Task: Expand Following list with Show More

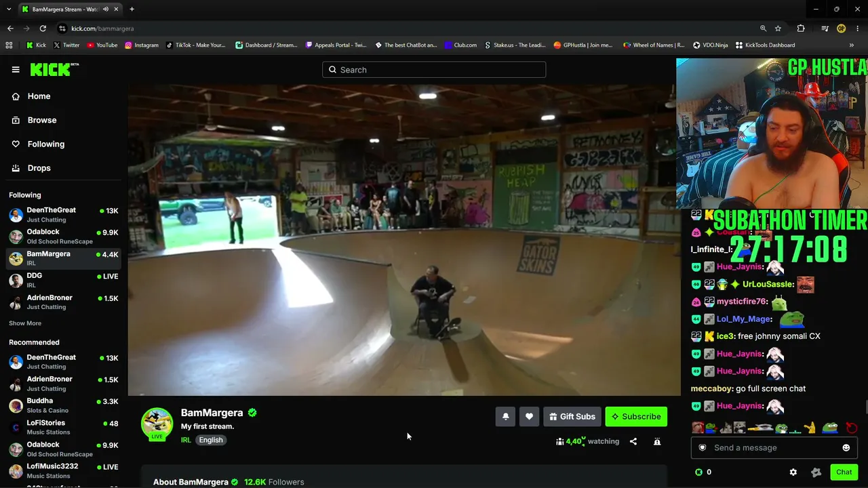Action: coord(25,323)
